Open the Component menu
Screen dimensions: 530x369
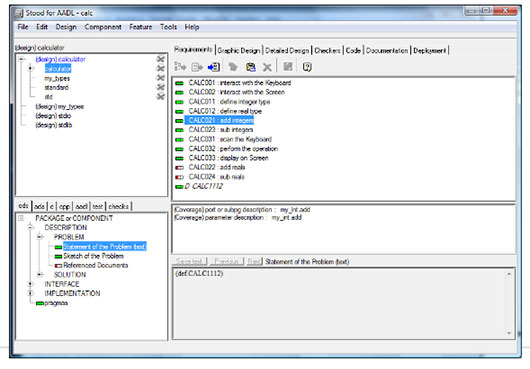pyautogui.click(x=103, y=27)
